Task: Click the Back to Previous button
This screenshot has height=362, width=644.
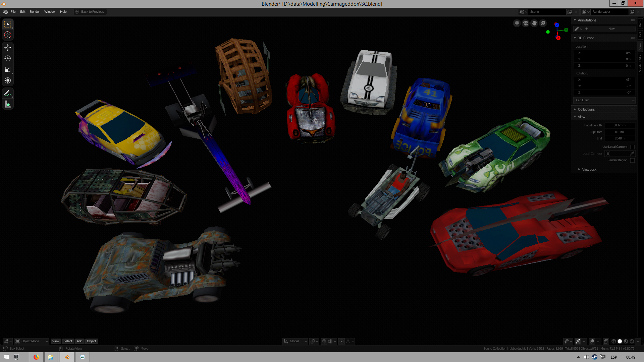Action: pos(90,12)
